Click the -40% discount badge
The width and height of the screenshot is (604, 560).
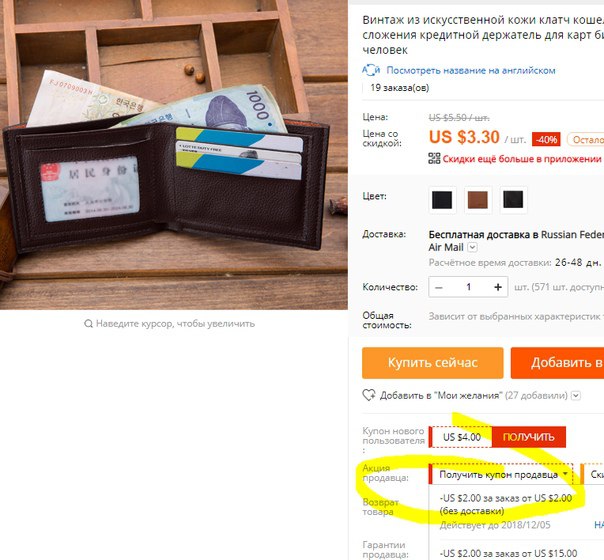[546, 139]
